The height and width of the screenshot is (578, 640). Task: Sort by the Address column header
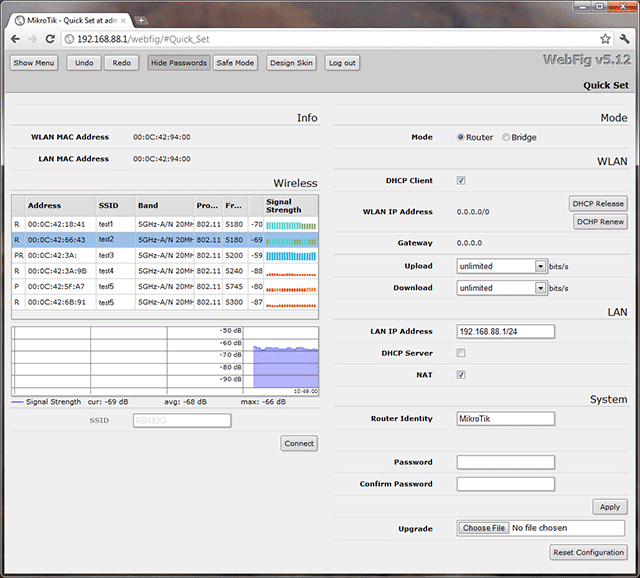pos(61,206)
